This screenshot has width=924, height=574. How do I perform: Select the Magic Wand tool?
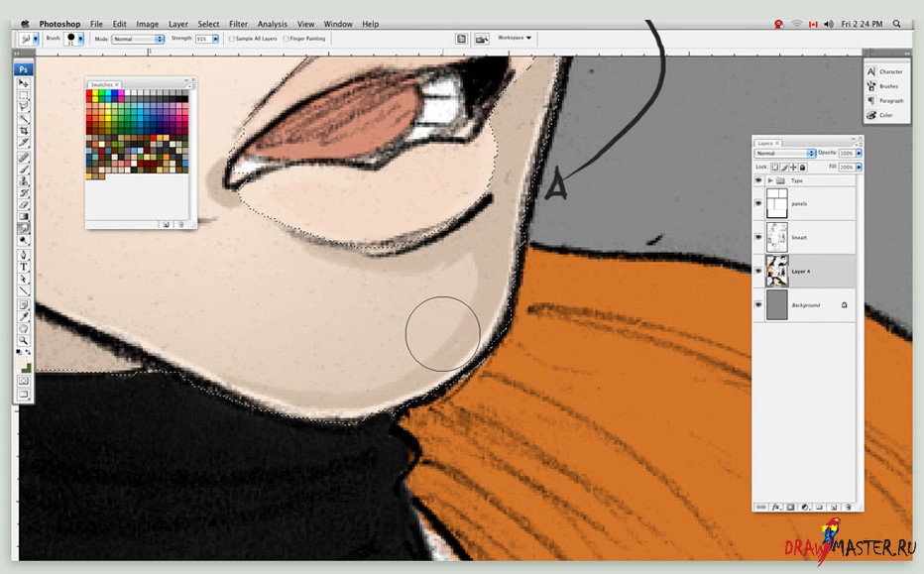(24, 118)
